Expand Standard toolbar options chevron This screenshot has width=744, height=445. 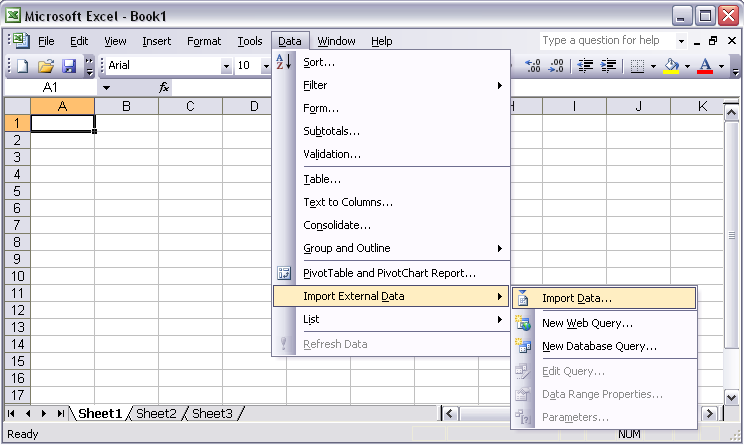pyautogui.click(x=89, y=66)
